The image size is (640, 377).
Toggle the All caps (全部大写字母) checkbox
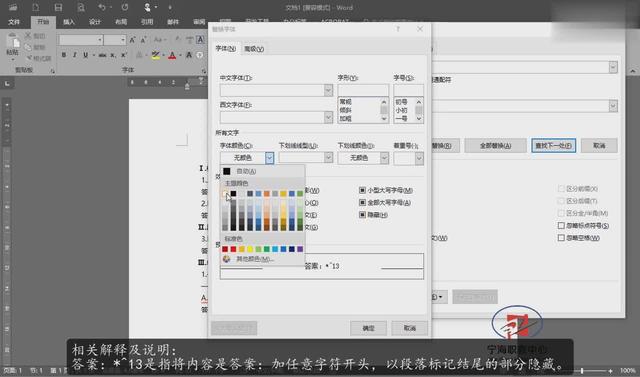click(362, 202)
